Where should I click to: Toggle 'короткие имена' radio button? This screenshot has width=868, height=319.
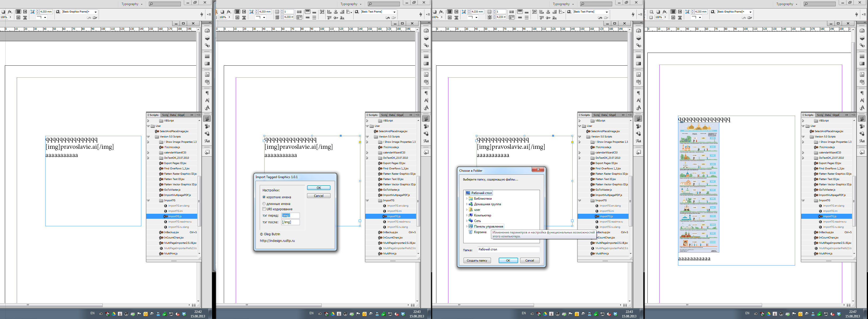(x=264, y=197)
